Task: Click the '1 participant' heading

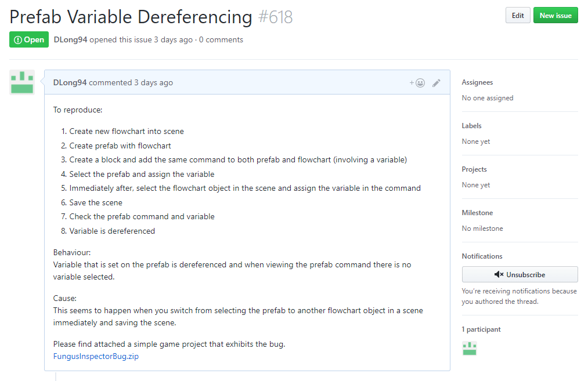Action: [481, 329]
